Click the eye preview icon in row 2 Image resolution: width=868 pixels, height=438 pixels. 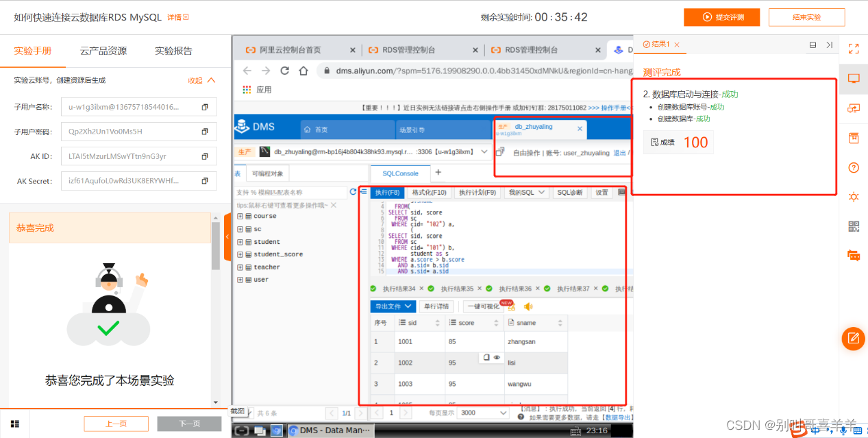click(x=497, y=357)
